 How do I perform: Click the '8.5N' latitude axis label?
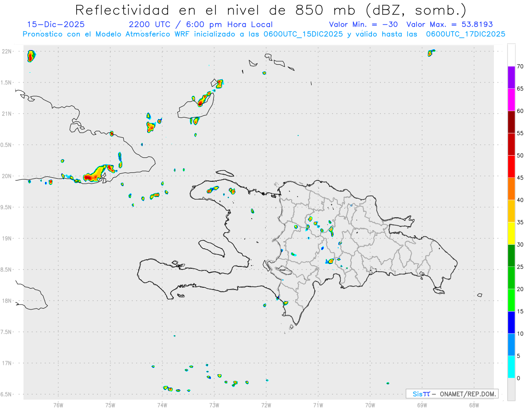[x=7, y=270]
